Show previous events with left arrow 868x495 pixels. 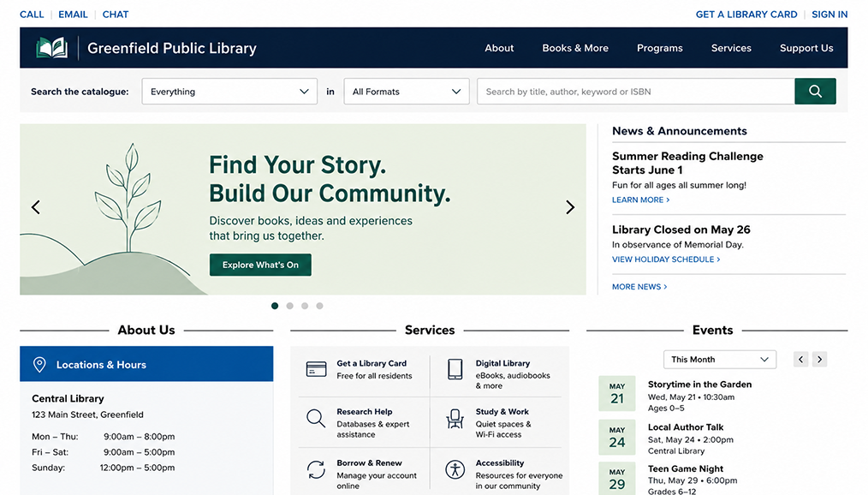click(800, 360)
